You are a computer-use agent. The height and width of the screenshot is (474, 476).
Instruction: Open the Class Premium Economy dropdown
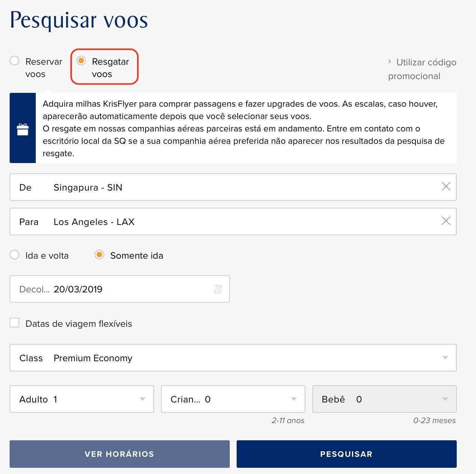pyautogui.click(x=233, y=358)
